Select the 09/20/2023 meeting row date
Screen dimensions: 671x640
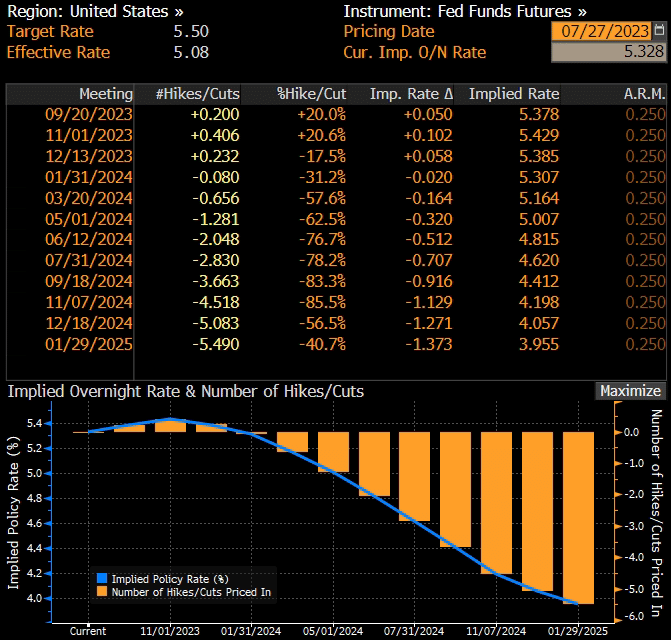coord(89,115)
